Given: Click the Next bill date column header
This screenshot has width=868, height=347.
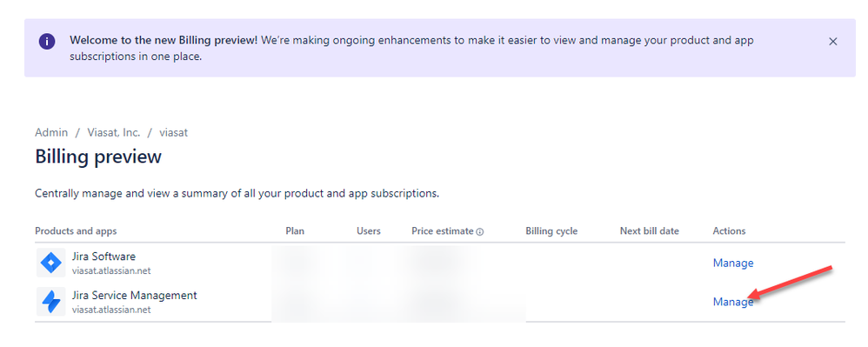Looking at the screenshot, I should point(650,231).
